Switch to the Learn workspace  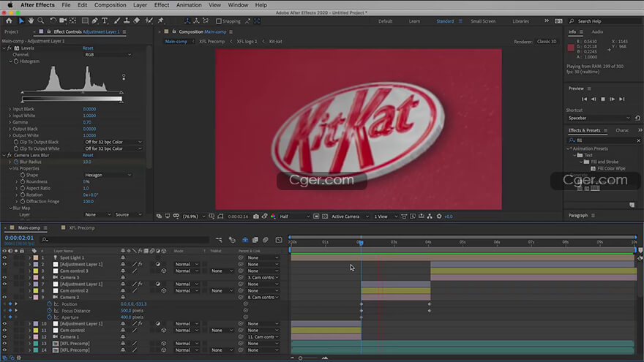pos(414,21)
